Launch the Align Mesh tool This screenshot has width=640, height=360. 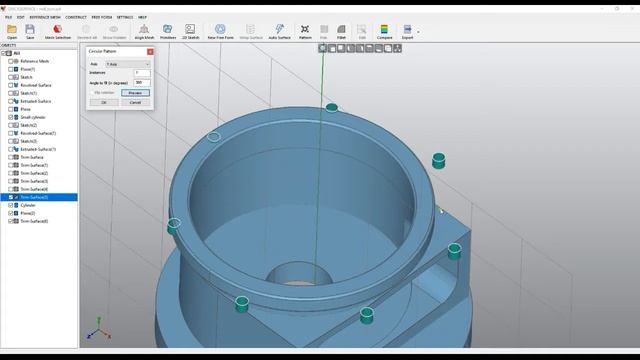[x=144, y=31]
